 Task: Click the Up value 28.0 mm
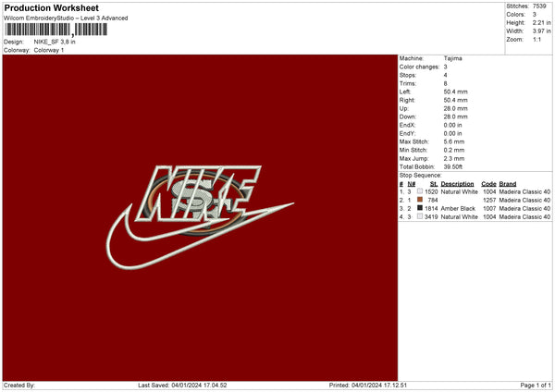point(455,108)
